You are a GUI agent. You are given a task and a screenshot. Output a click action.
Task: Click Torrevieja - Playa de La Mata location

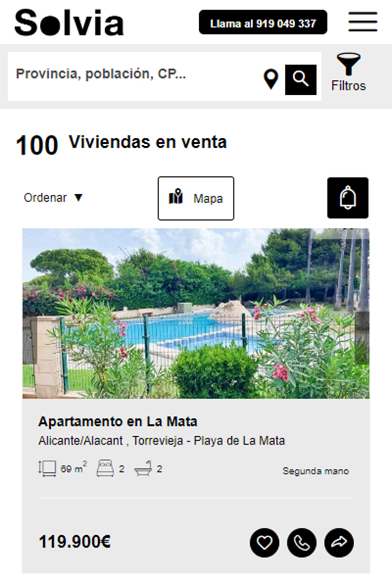[x=208, y=441]
